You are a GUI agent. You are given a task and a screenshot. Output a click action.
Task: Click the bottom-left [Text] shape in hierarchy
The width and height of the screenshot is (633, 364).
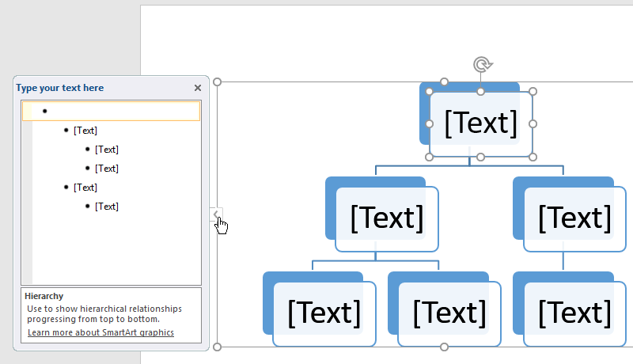[x=324, y=314]
